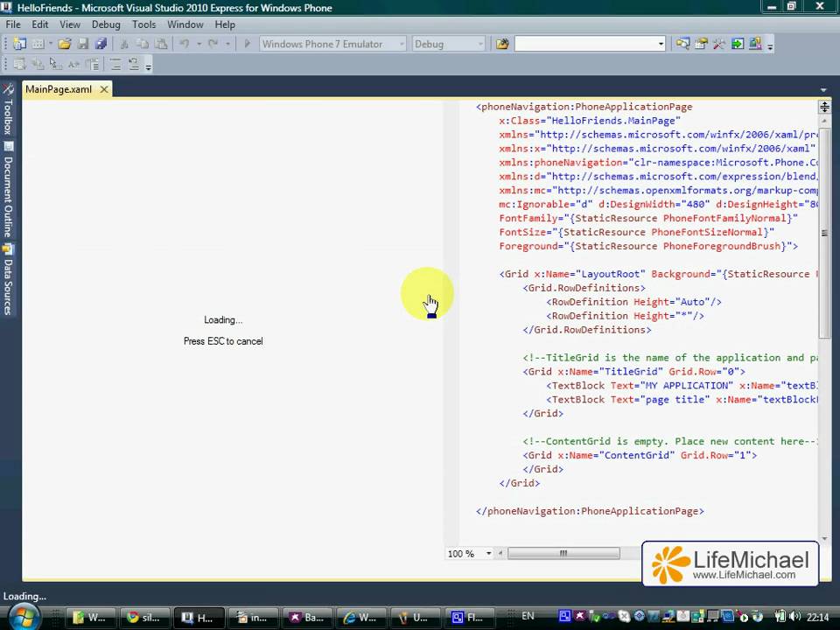Click the Grid x:Name="ContentGrid" code line
This screenshot has height=630, width=840.
[640, 455]
